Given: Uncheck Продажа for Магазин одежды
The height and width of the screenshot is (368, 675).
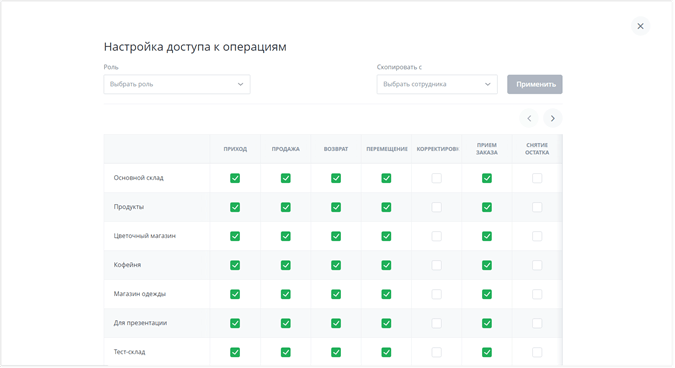Looking at the screenshot, I should [x=285, y=294].
